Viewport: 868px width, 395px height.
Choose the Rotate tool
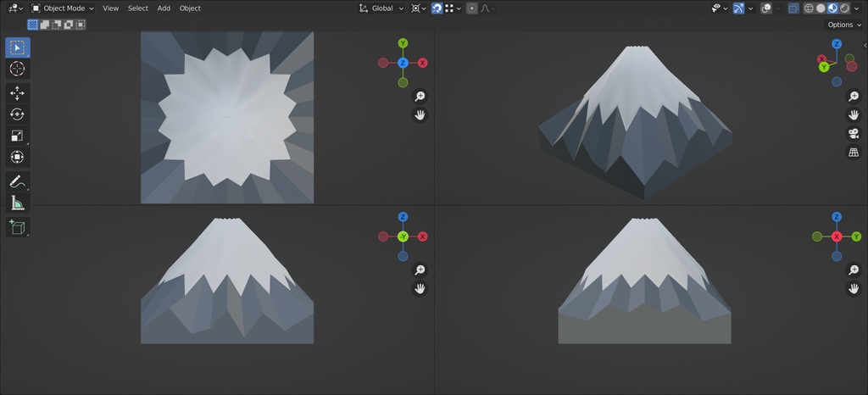click(x=18, y=114)
